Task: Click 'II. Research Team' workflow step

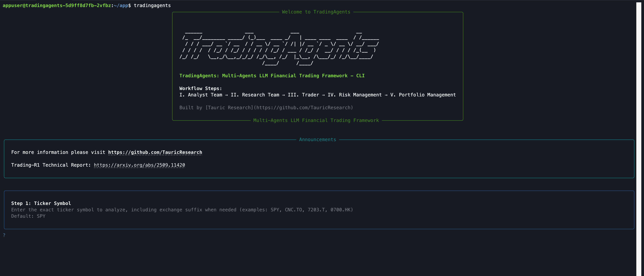Action: tap(255, 95)
